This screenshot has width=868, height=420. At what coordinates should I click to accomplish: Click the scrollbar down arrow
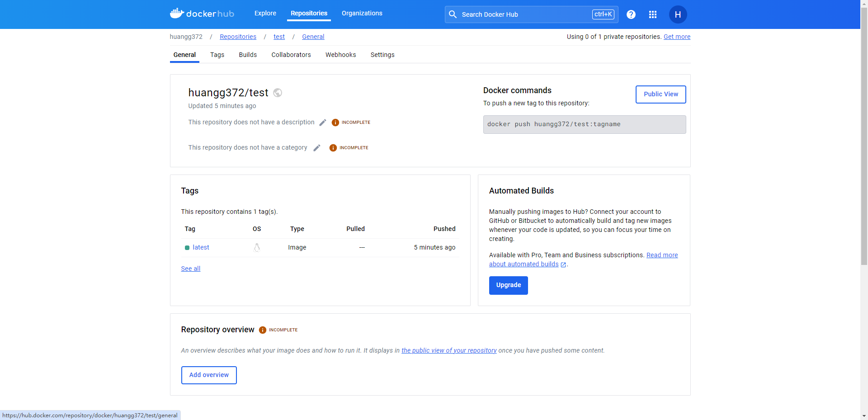(864, 416)
